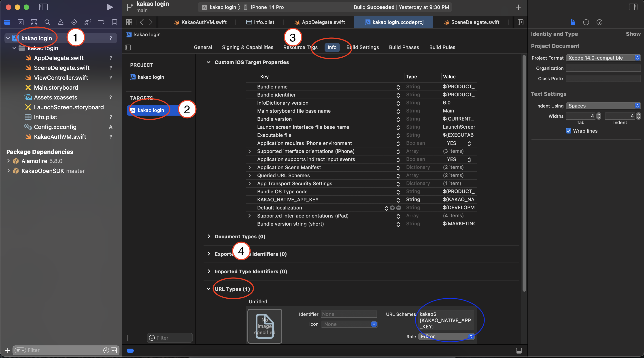Expand the Document Types section

point(209,236)
